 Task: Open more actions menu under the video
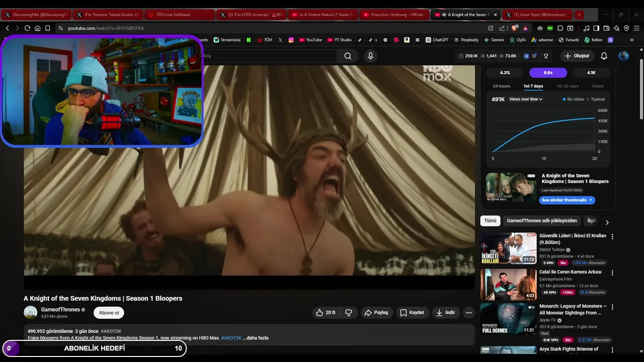click(469, 313)
